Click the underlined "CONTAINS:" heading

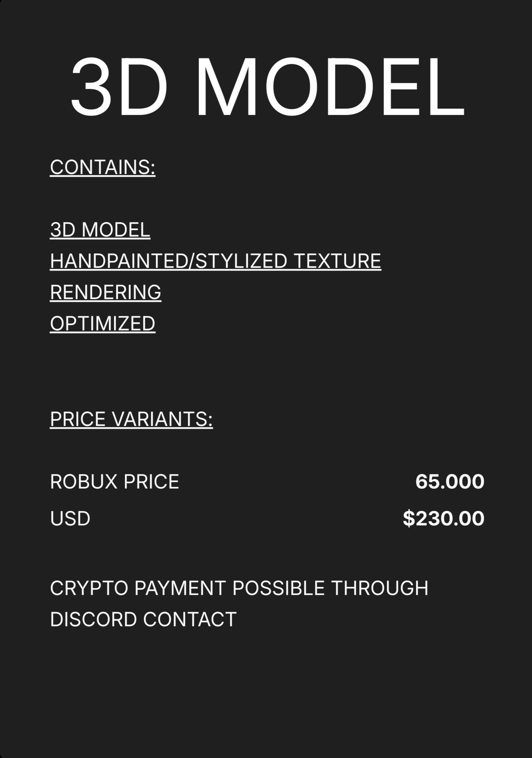point(103,167)
